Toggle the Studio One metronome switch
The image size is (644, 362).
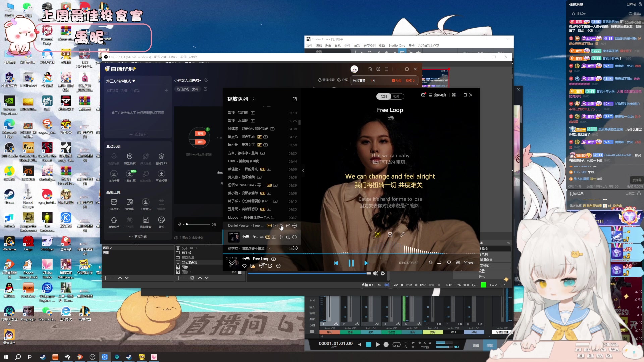(457, 347)
